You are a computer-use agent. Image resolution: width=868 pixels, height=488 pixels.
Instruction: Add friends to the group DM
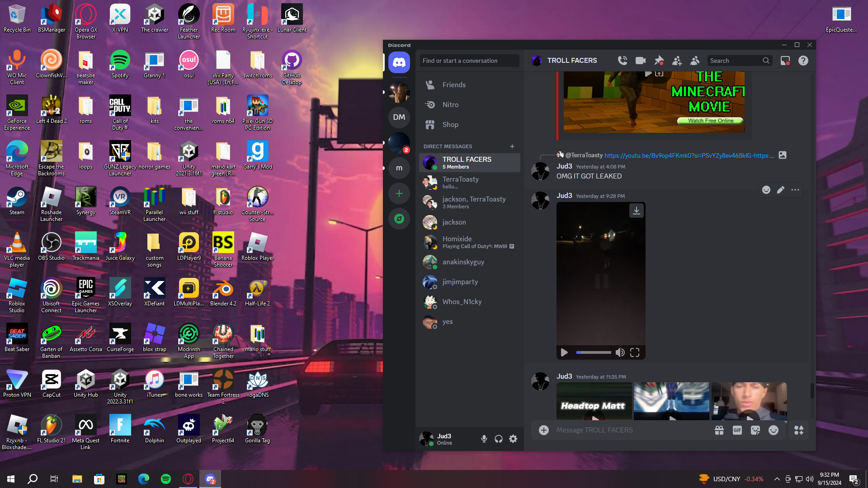click(x=677, y=61)
